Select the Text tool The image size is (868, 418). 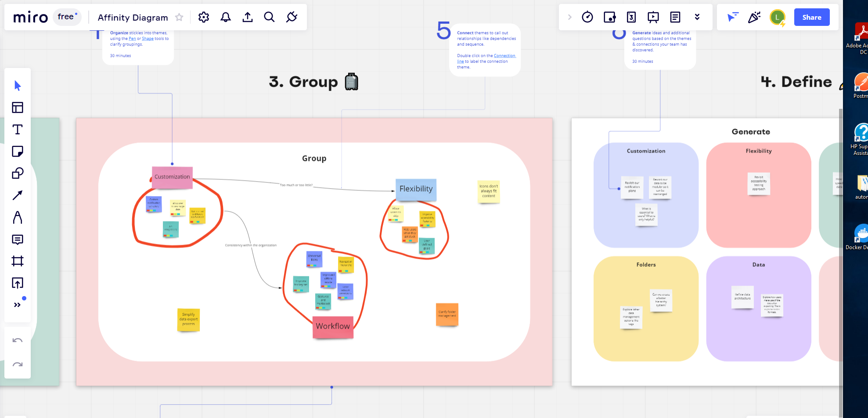[x=18, y=129]
